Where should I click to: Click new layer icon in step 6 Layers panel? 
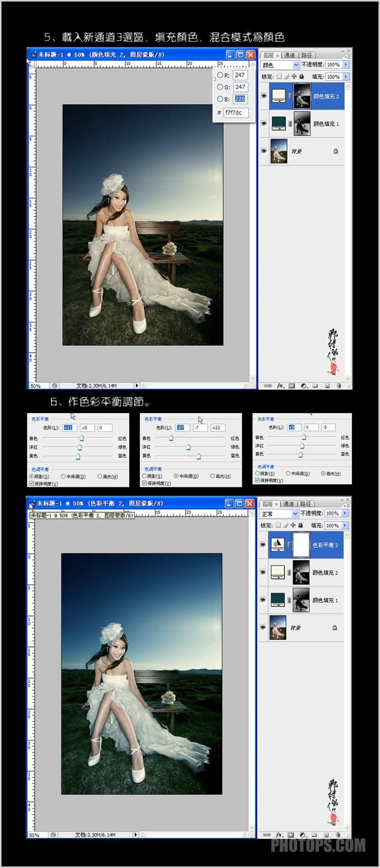point(326,834)
